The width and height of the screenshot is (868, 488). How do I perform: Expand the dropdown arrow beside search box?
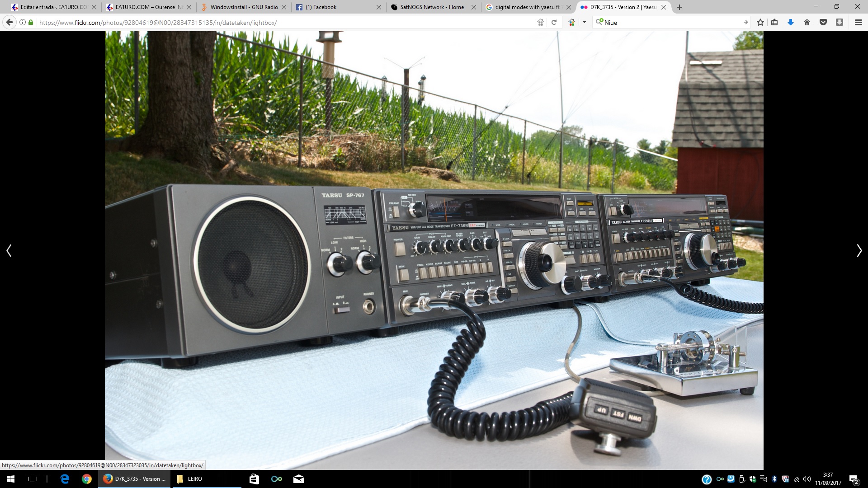pos(584,22)
